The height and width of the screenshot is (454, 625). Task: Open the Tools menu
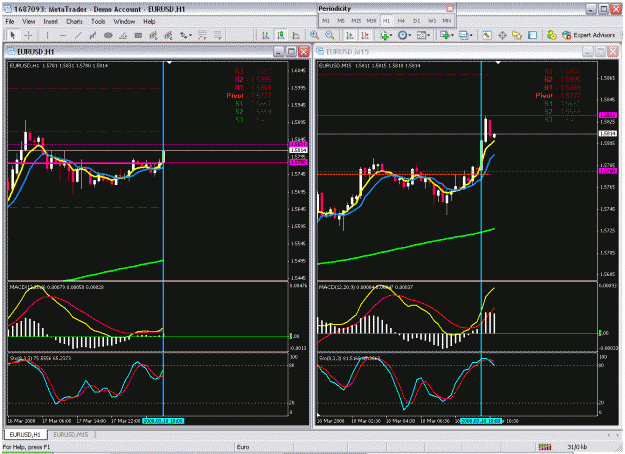click(x=98, y=21)
